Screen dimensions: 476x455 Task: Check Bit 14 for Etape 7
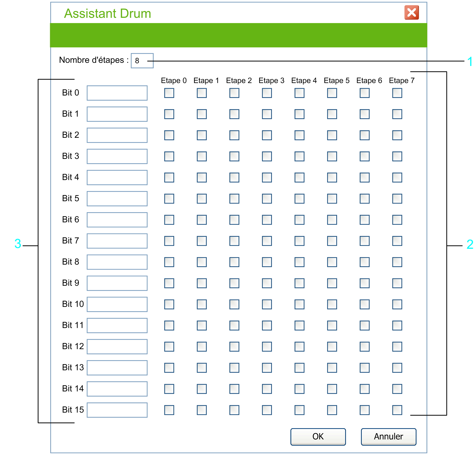pos(397,389)
